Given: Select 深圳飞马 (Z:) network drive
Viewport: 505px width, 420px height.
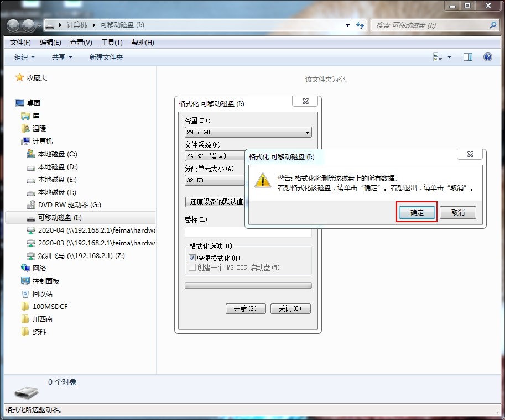Looking at the screenshot, I should [x=76, y=256].
